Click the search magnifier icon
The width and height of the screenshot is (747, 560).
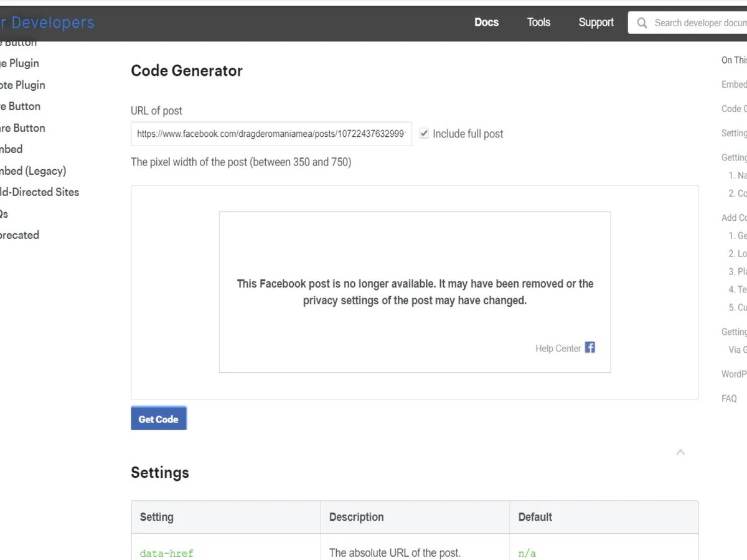642,23
